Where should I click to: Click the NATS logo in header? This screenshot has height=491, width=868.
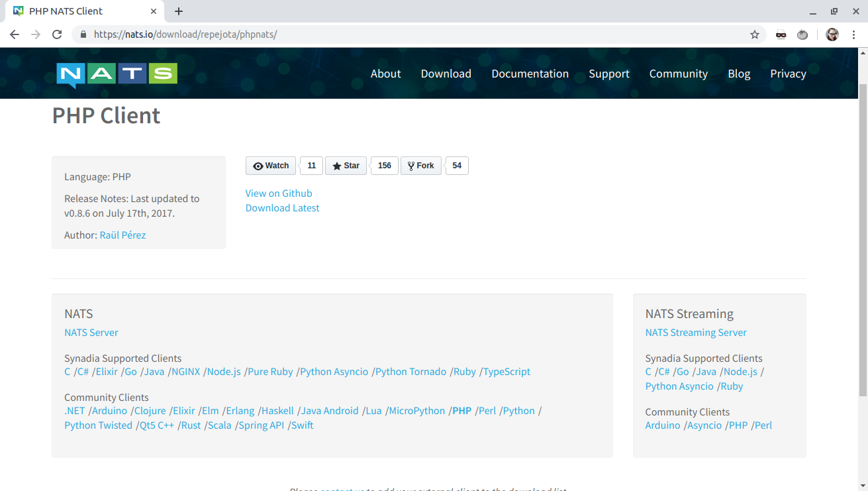117,74
